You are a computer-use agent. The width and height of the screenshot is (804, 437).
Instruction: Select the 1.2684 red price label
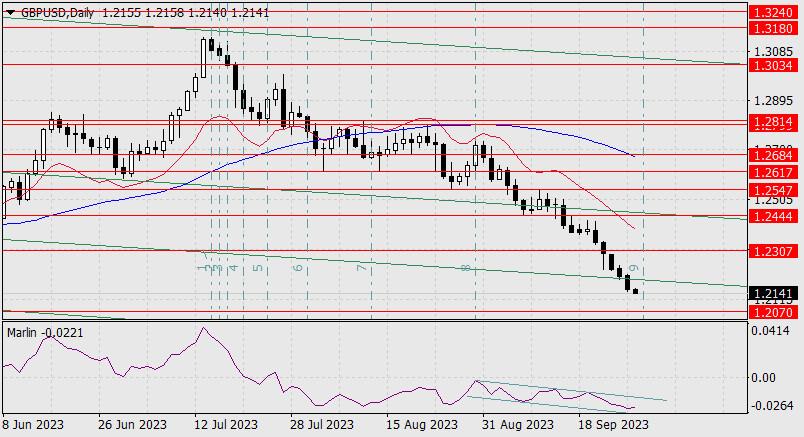[x=774, y=155]
